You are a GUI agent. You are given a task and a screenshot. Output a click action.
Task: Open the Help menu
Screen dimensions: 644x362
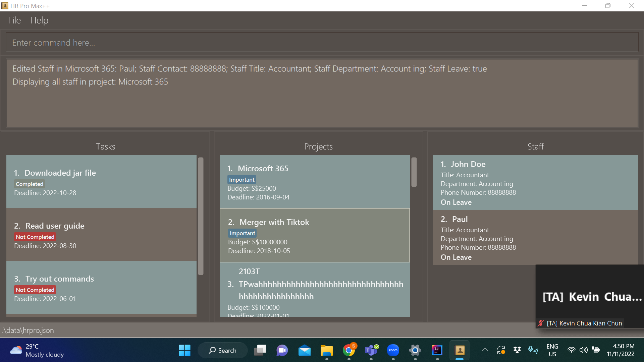pyautogui.click(x=39, y=20)
